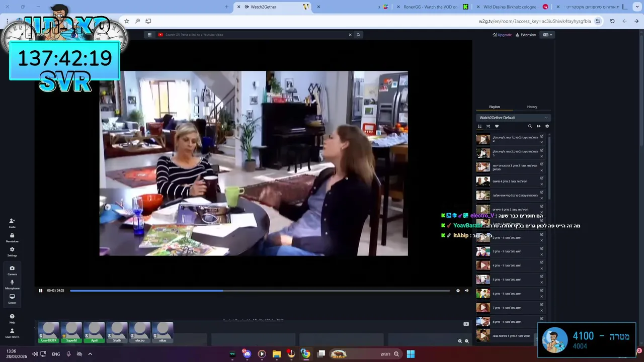This screenshot has height=362, width=644.
Task: Select the User-RRJTR participant tile
Action: pyautogui.click(x=49, y=333)
